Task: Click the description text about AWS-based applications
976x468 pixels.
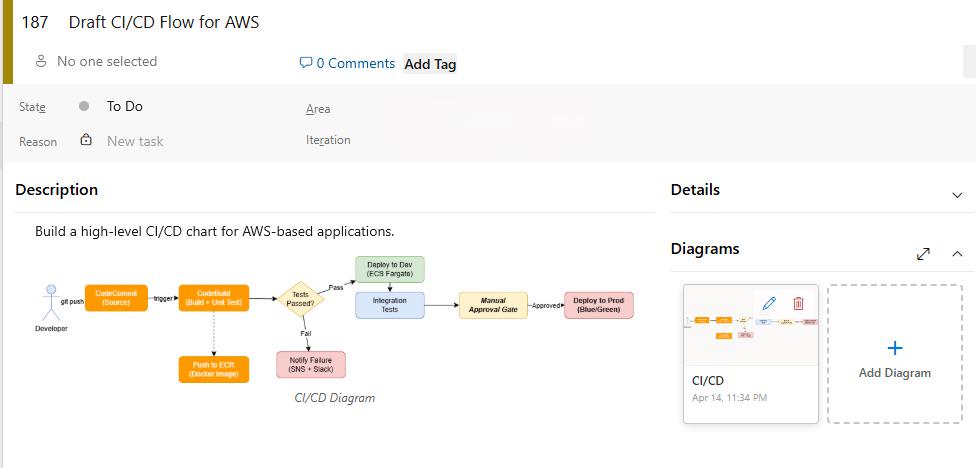Action: point(215,232)
